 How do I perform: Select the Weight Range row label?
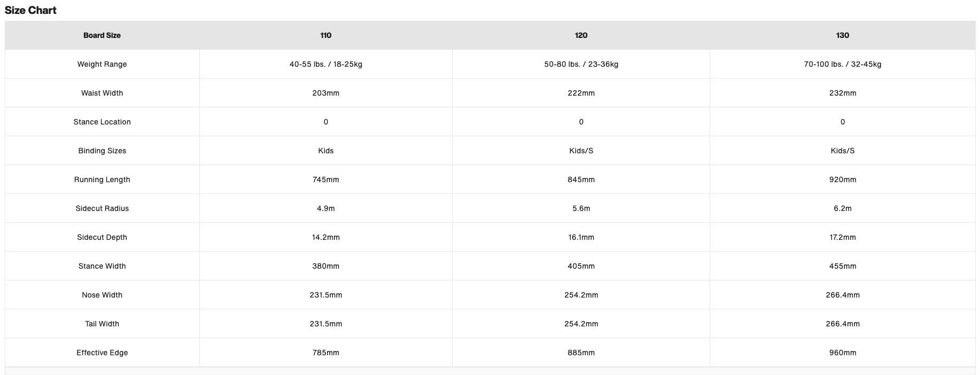(x=102, y=64)
